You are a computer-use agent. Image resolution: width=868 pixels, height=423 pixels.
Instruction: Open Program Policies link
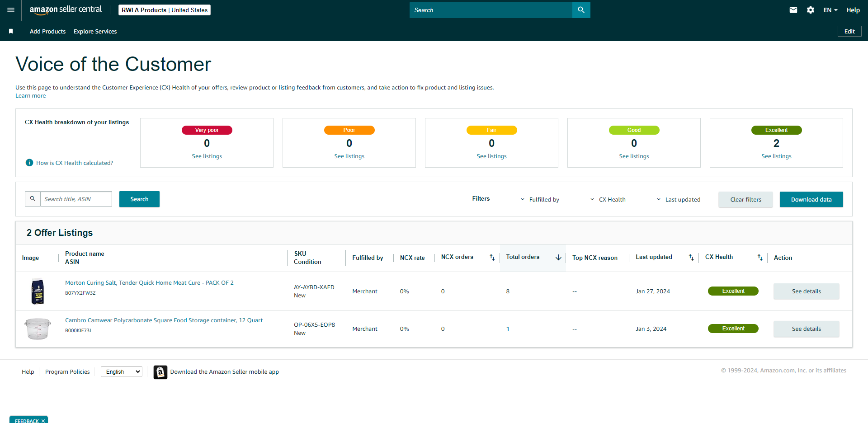pyautogui.click(x=67, y=371)
